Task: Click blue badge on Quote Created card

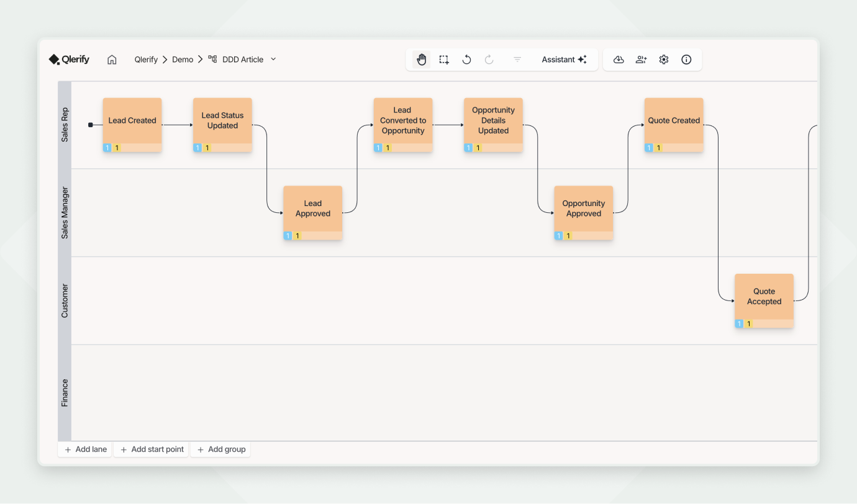Action: point(649,148)
